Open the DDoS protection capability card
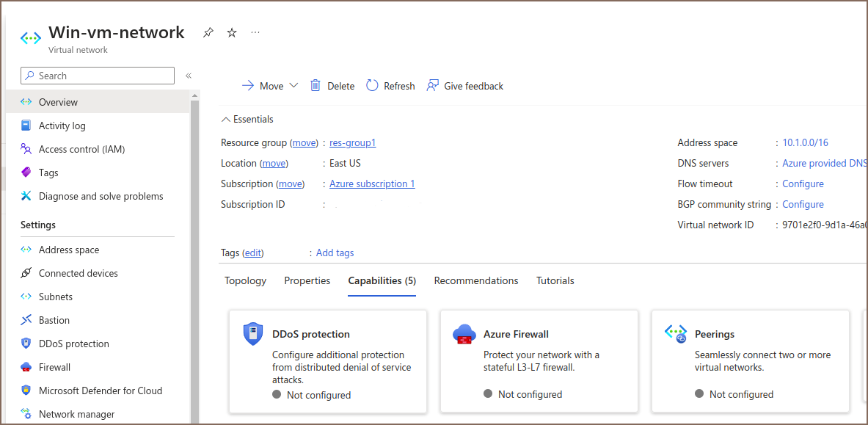868x425 pixels. [x=327, y=360]
